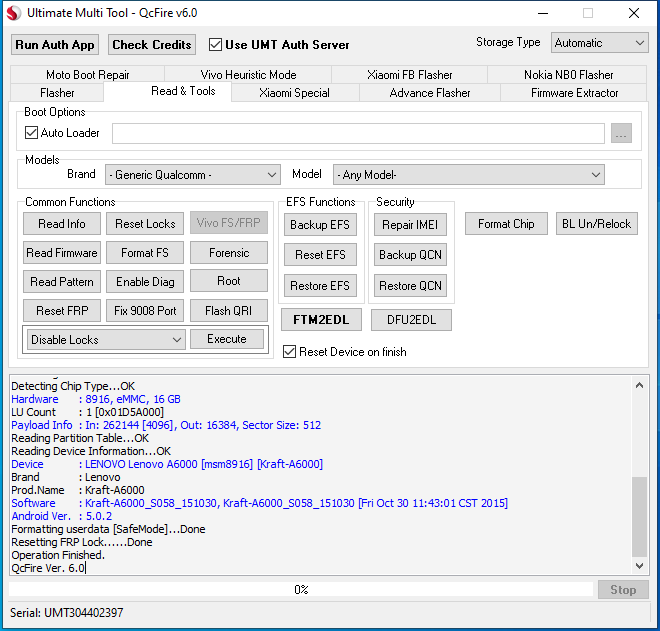Click the Reset EFS button
This screenshot has width=660, height=631.
pyautogui.click(x=320, y=255)
